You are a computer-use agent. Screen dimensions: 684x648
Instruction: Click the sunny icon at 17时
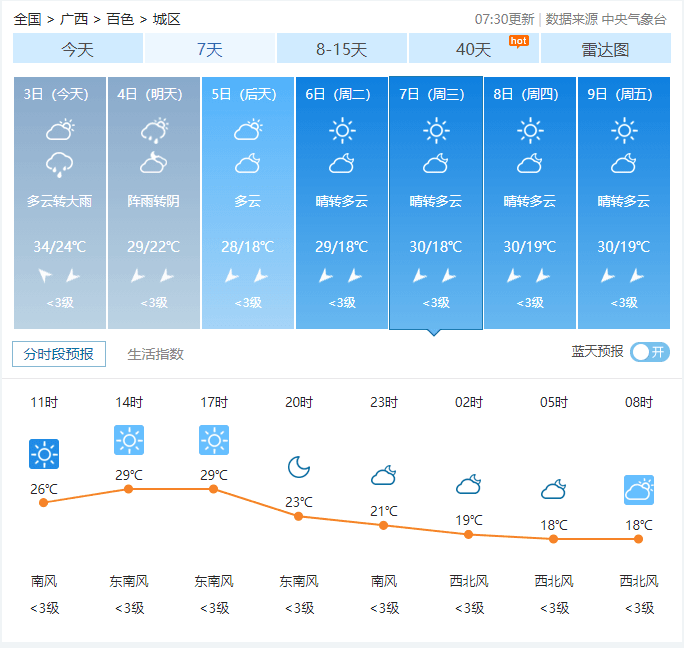pos(214,440)
